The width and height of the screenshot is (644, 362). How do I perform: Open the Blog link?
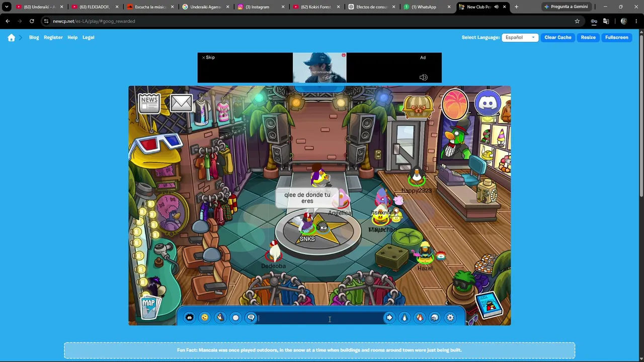click(34, 37)
